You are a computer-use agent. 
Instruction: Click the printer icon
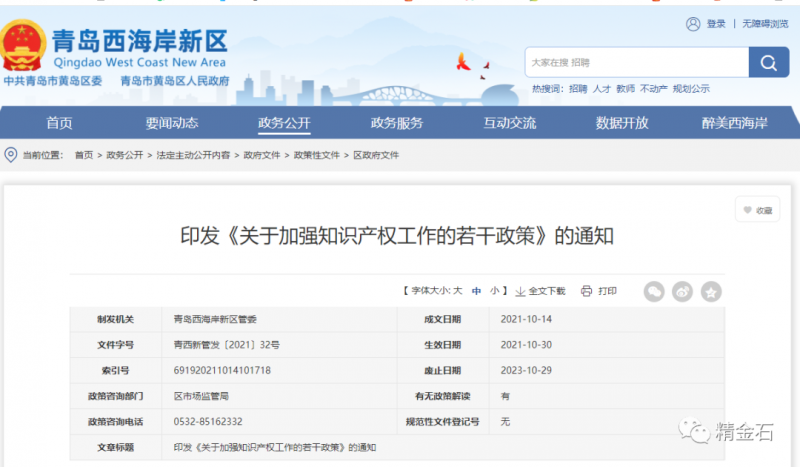[586, 291]
